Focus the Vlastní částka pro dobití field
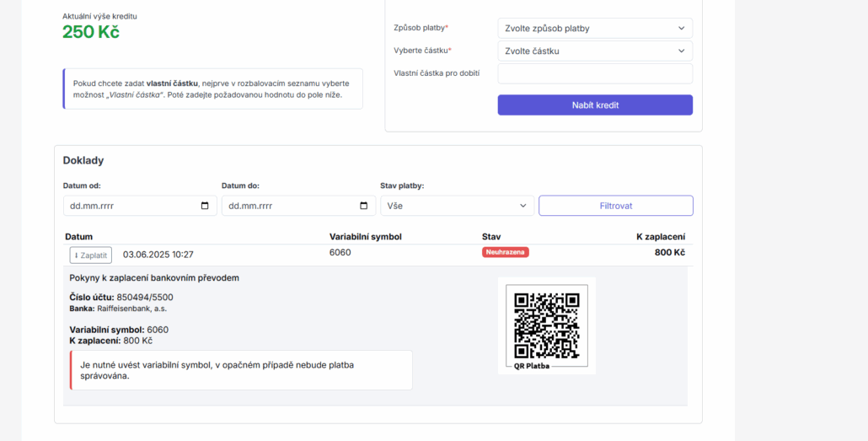Screen dimensions: 868x441 [x=595, y=74]
